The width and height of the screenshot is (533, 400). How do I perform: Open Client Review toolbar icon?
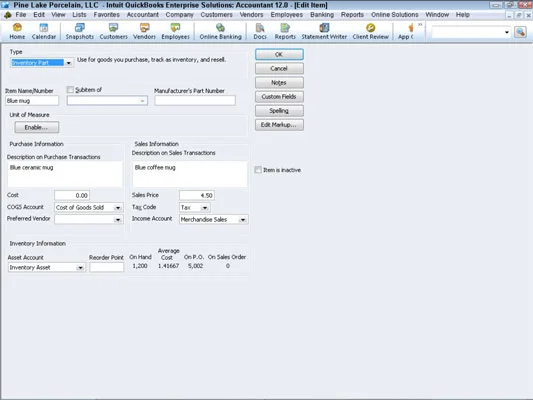click(x=371, y=31)
